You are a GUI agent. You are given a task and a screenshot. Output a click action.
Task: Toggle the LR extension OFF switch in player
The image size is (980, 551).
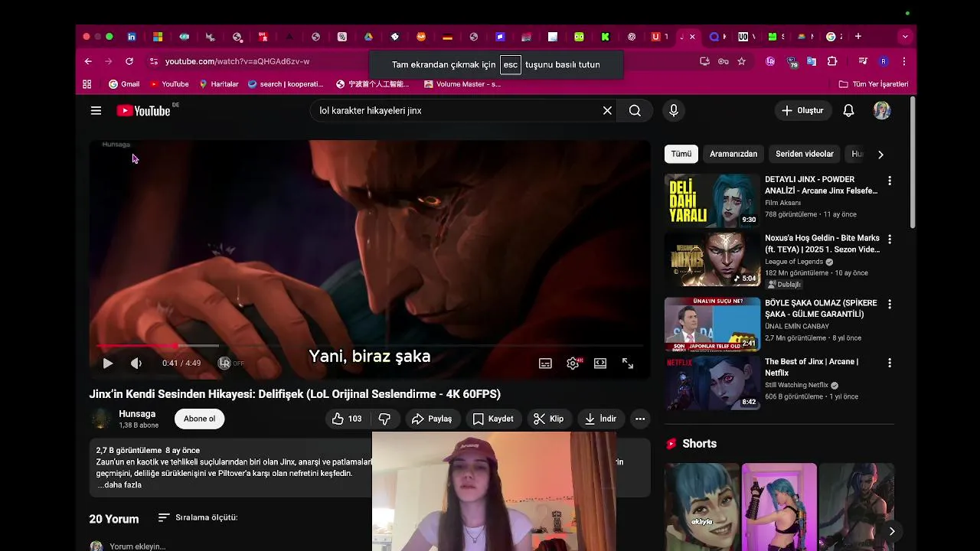[230, 364]
